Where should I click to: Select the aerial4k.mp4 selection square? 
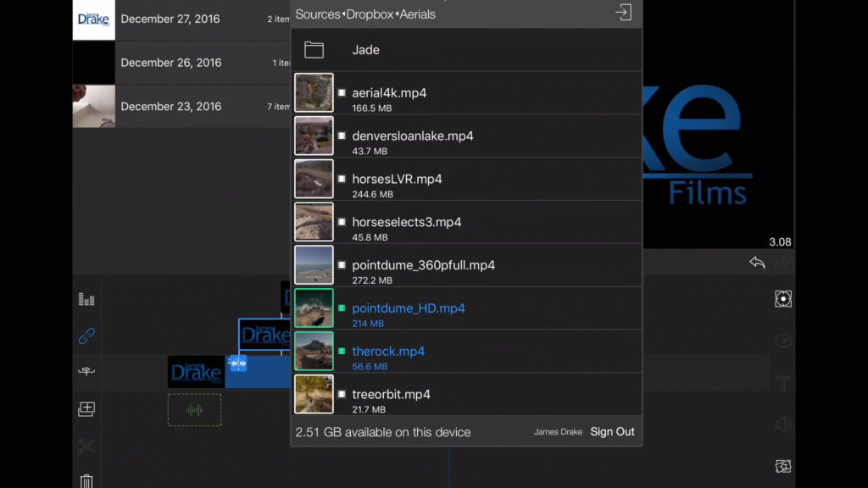342,93
